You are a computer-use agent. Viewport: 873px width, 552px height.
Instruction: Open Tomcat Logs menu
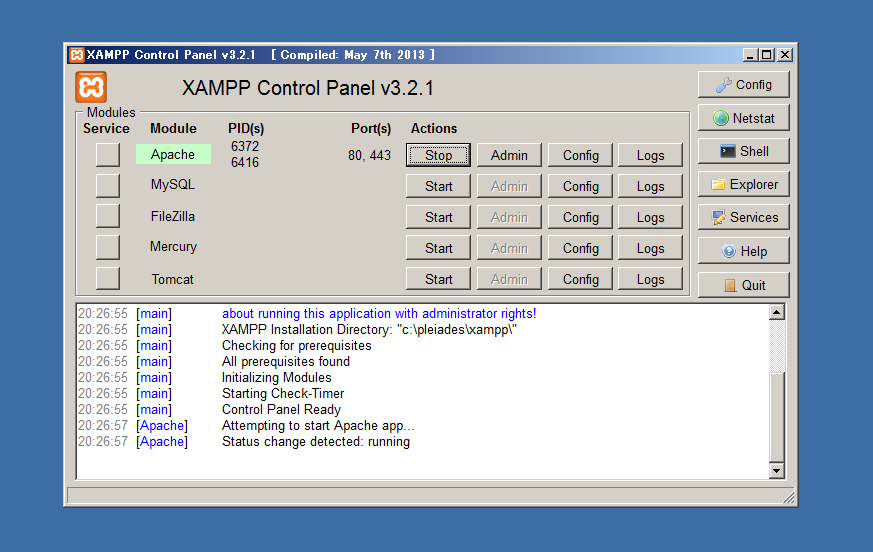pos(650,279)
